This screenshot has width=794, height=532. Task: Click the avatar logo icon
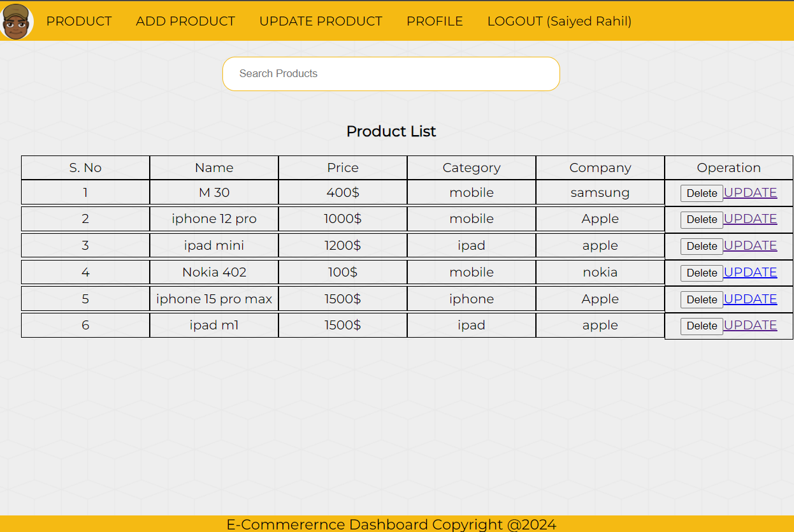point(17,21)
